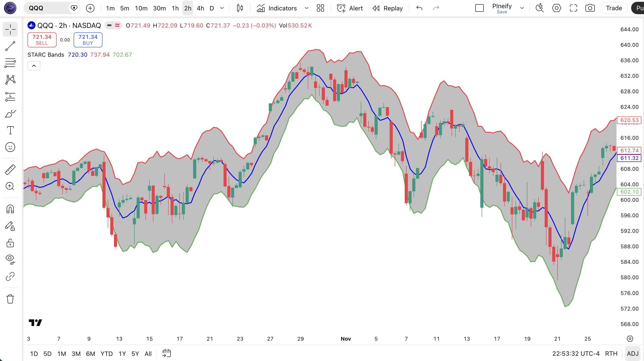Enter fullscreen chart mode
This screenshot has height=361, width=644.
(x=573, y=8)
